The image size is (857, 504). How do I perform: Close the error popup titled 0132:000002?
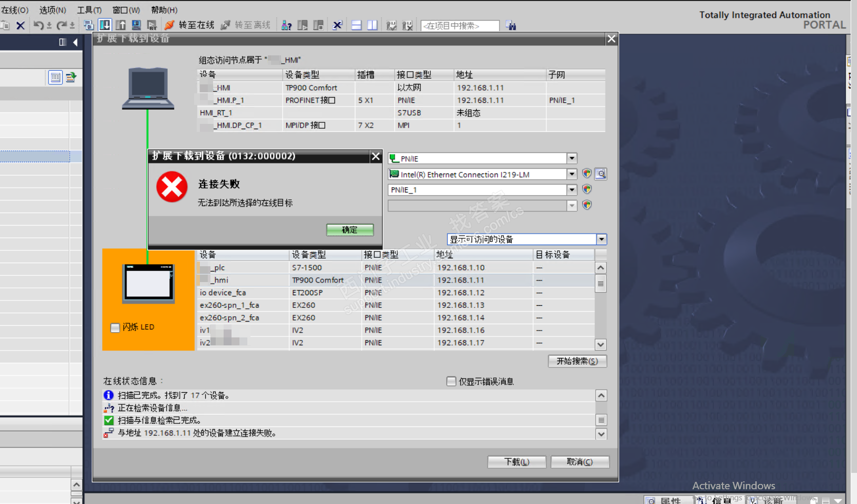(x=375, y=156)
